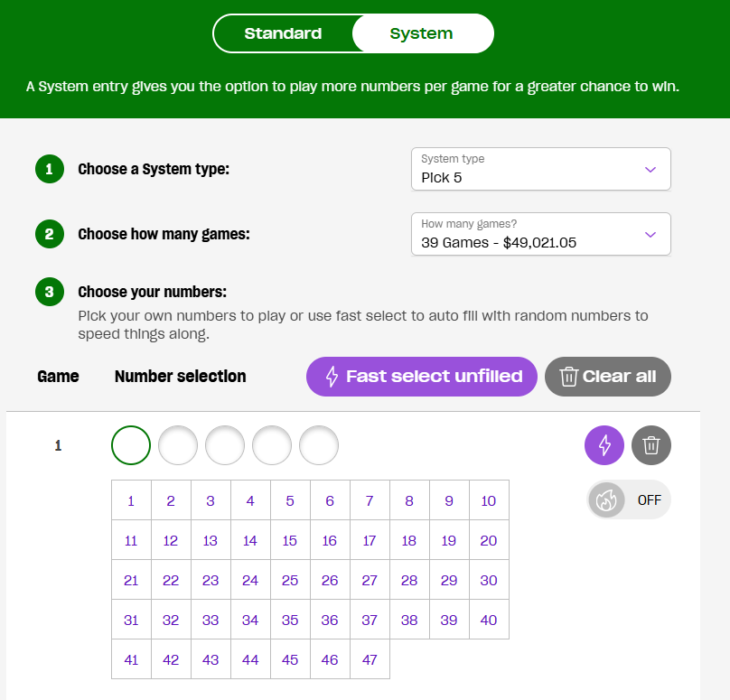Screen dimensions: 730x700
Task: Select the System tab
Action: (x=422, y=33)
